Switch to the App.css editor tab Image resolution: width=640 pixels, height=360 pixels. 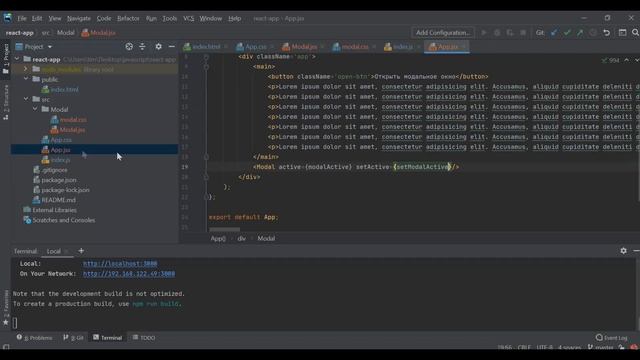point(256,47)
